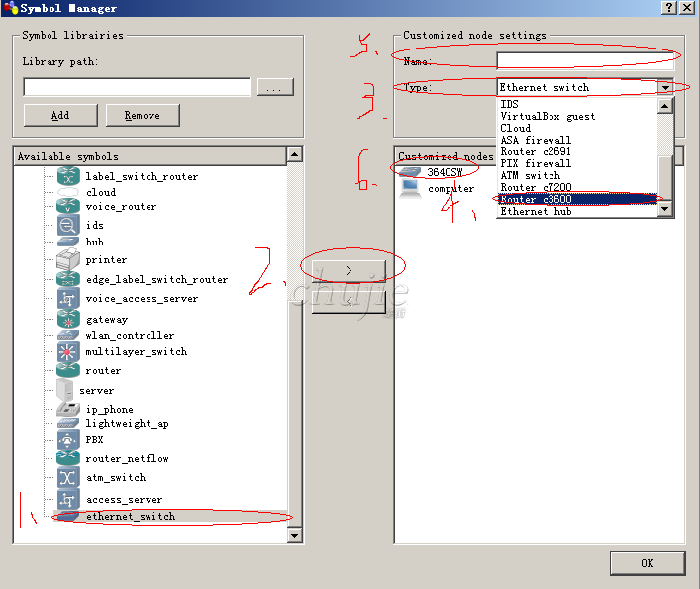Select the voice_access_server label text
This screenshot has height=589, width=700.
pos(142,299)
